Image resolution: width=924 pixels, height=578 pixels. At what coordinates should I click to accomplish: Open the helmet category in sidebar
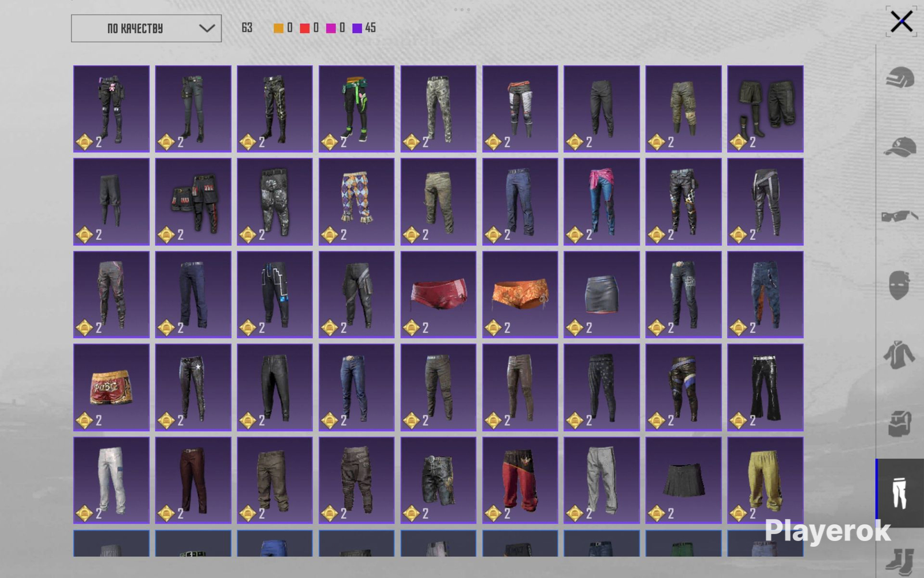click(900, 77)
